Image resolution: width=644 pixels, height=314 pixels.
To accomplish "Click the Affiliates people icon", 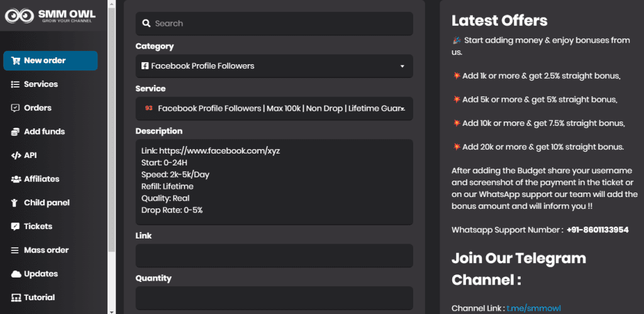I will point(16,179).
